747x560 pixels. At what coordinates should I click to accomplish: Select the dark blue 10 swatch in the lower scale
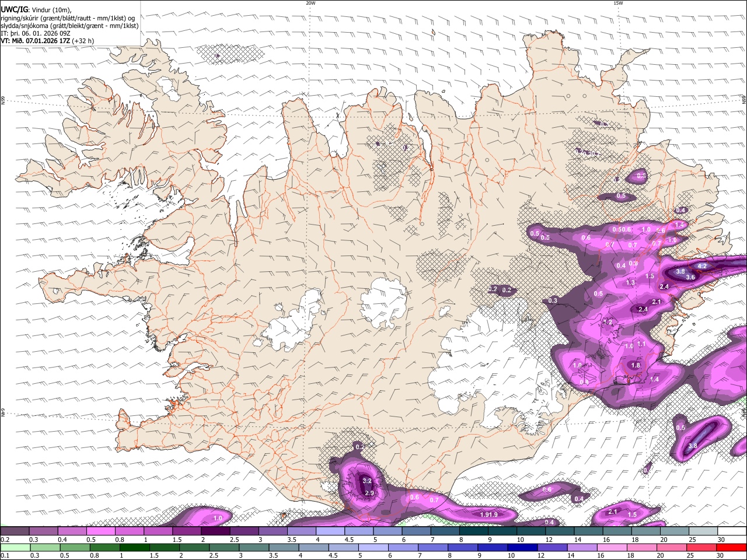[x=521, y=547]
